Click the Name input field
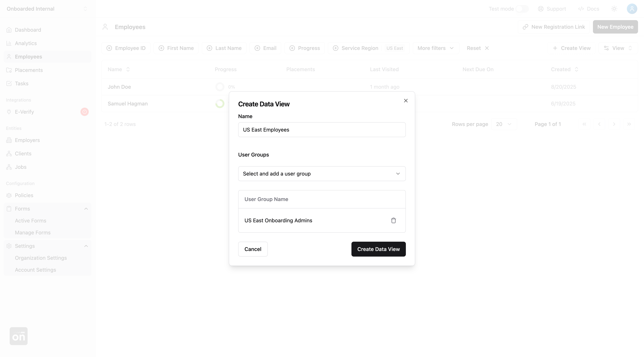644x357 pixels. [x=321, y=129]
